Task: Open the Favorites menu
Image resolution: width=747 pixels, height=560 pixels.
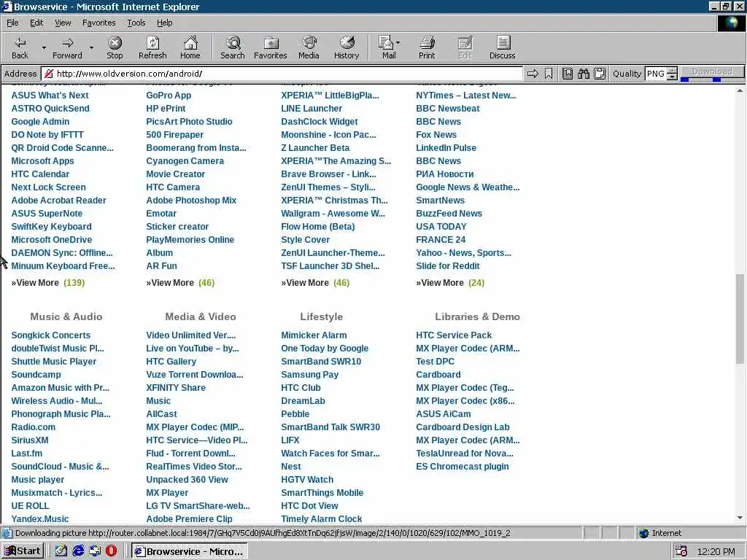Action: 98,23
